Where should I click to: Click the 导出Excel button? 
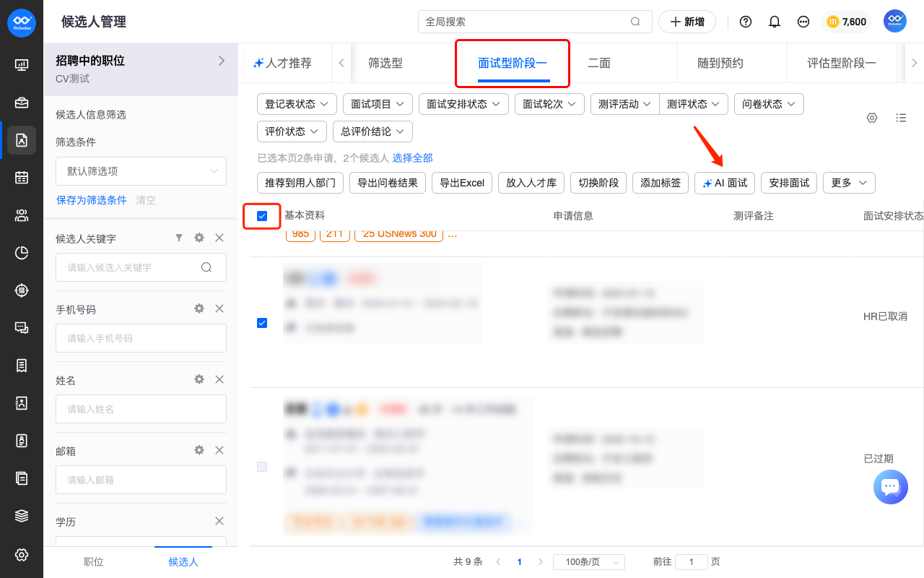(462, 183)
